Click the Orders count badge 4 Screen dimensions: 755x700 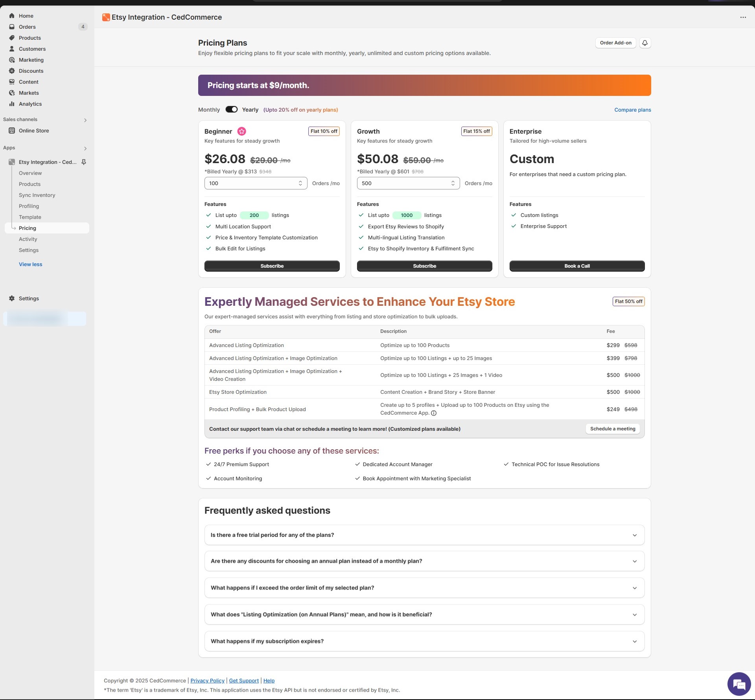click(83, 27)
